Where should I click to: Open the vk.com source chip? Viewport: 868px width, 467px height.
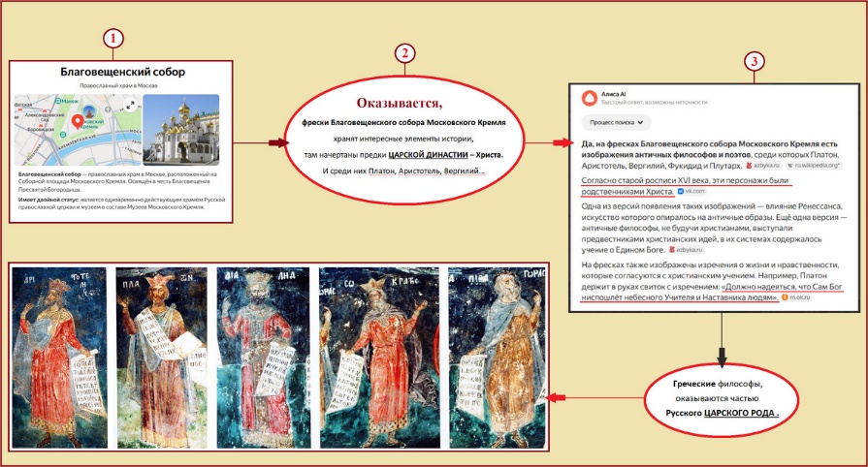point(691,192)
